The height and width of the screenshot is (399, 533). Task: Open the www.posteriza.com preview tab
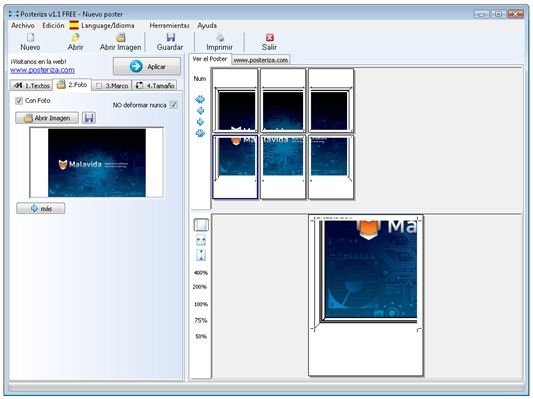click(261, 60)
